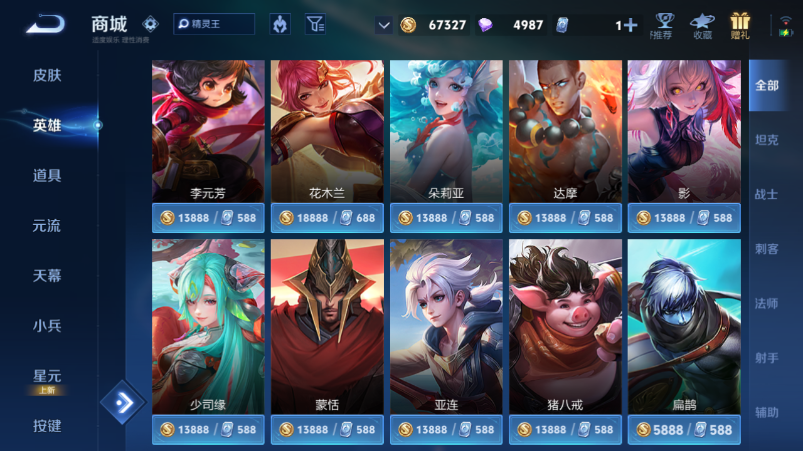The height and width of the screenshot is (451, 803).
Task: Filter heroes by 刺客 class
Action: 767,249
